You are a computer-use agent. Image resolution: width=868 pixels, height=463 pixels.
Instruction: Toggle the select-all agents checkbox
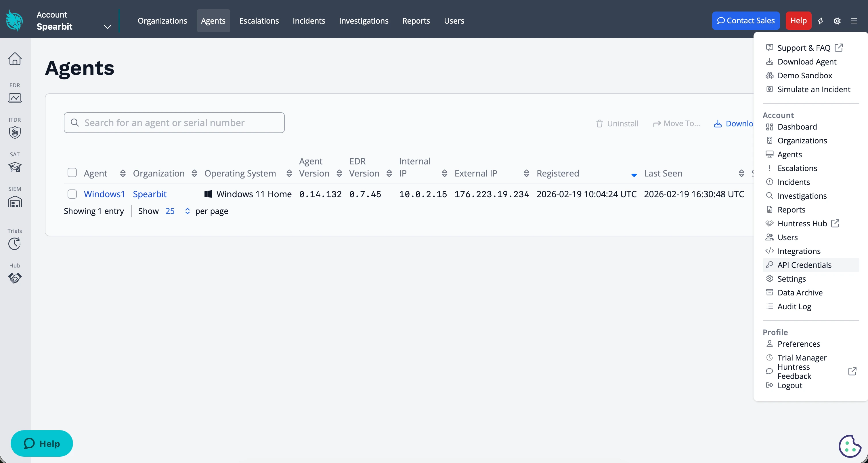tap(72, 173)
